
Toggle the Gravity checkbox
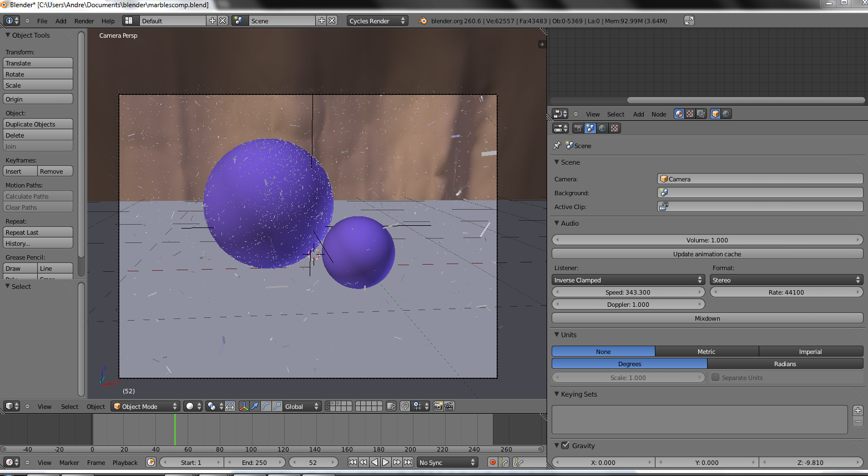pos(566,445)
